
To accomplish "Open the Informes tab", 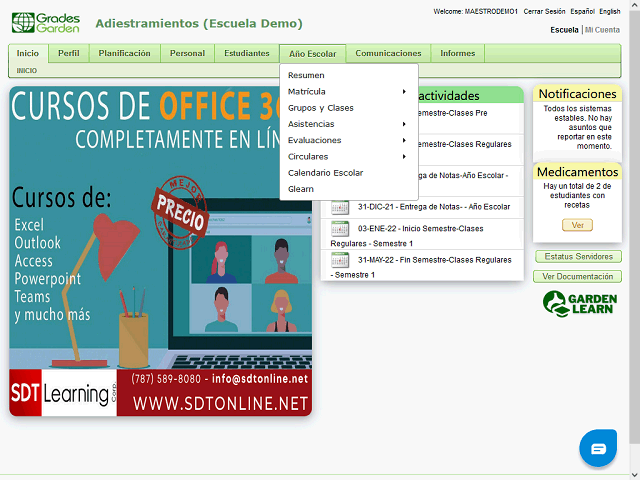I will (458, 53).
